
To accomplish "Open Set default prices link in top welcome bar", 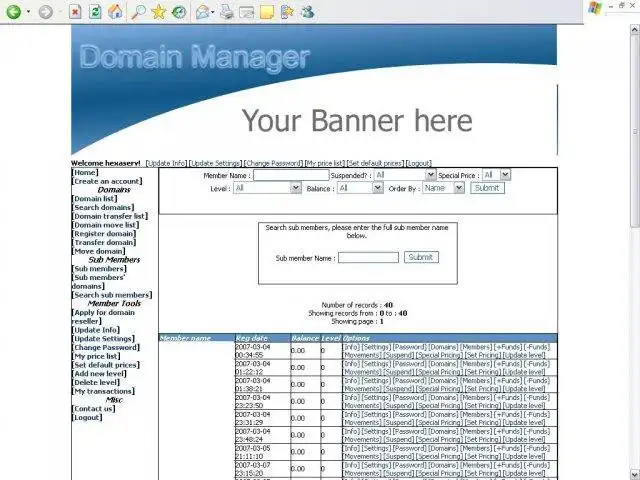I will point(376,163).
